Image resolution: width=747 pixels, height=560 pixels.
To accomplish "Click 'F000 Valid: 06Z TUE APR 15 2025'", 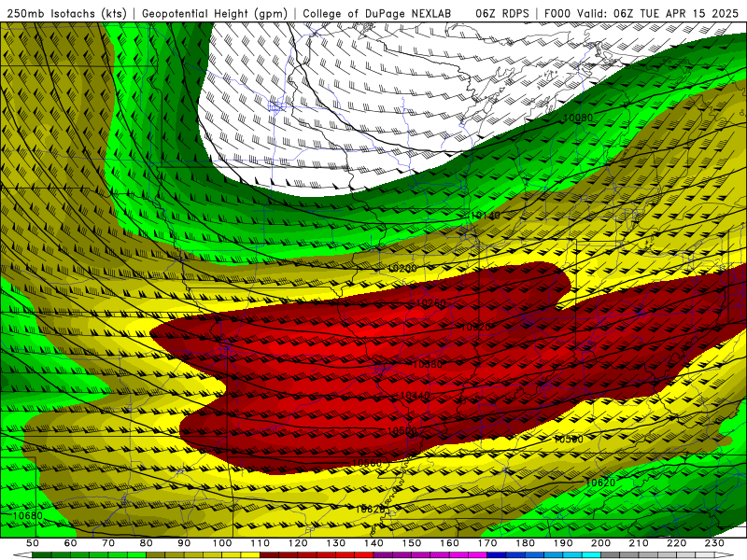I will pyautogui.click(x=641, y=13).
